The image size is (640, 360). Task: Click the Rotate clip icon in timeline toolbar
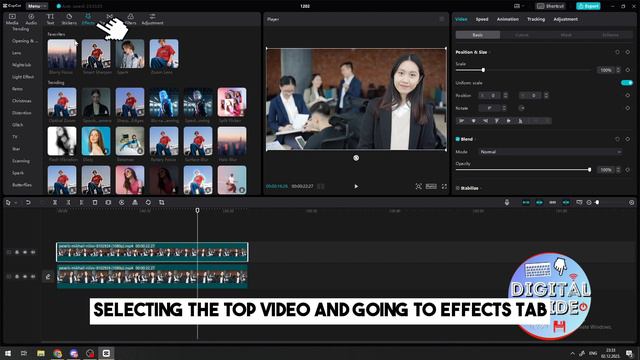148,202
